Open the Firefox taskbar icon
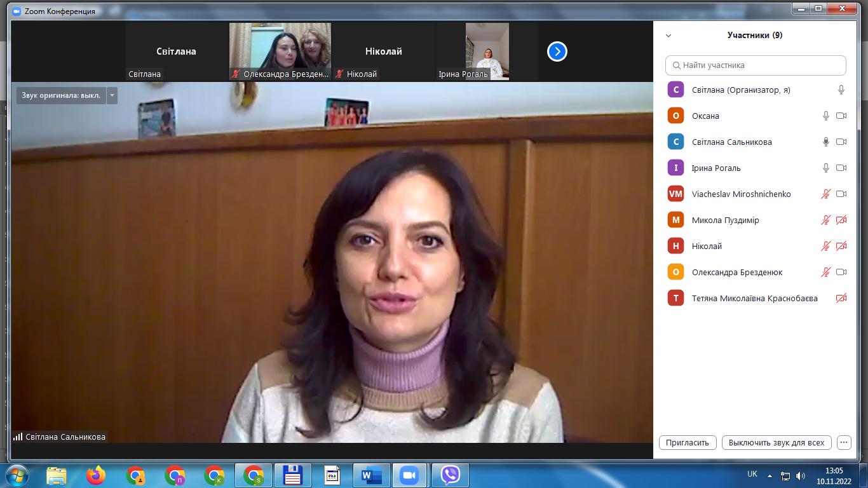 pos(96,475)
